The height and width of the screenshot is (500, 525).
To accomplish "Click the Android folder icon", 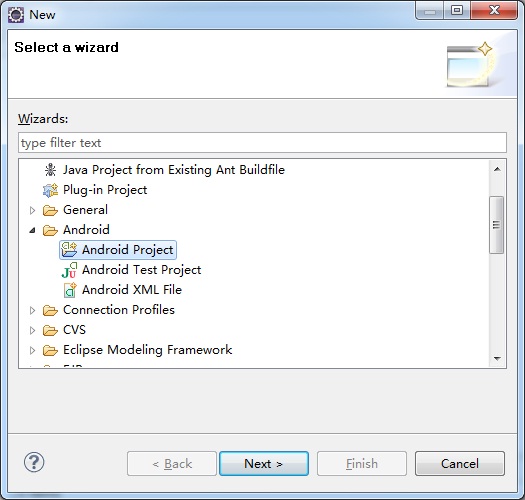I will (50, 230).
